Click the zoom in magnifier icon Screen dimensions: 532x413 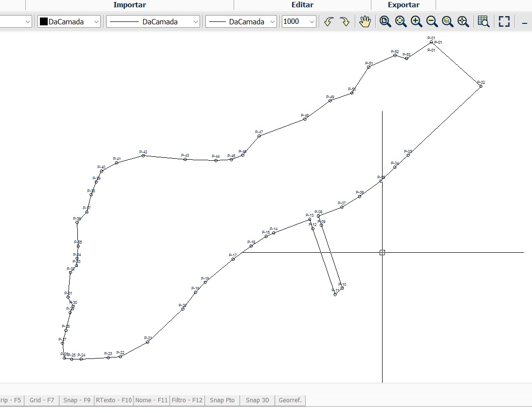point(416,21)
